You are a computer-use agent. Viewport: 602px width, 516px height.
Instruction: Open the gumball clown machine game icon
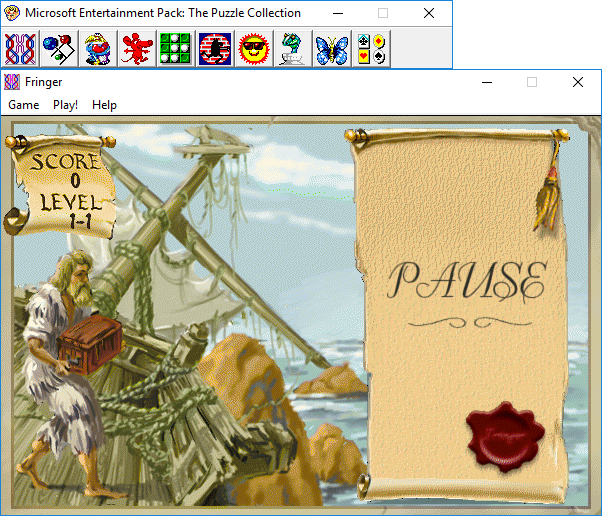coord(98,49)
